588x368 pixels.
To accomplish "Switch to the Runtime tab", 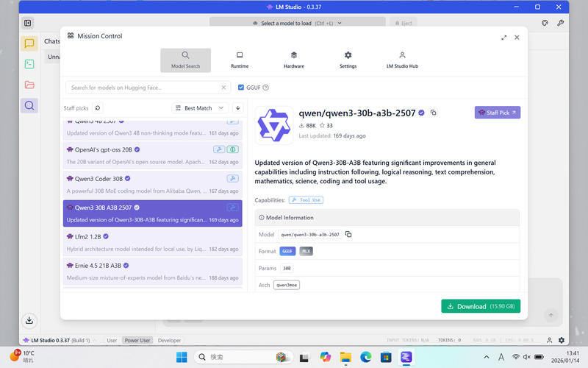I will [x=240, y=60].
